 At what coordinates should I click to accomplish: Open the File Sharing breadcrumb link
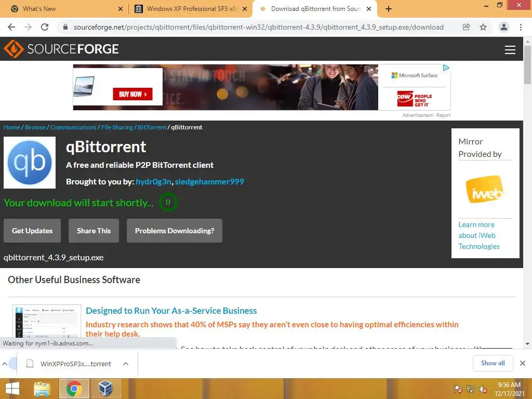point(117,127)
